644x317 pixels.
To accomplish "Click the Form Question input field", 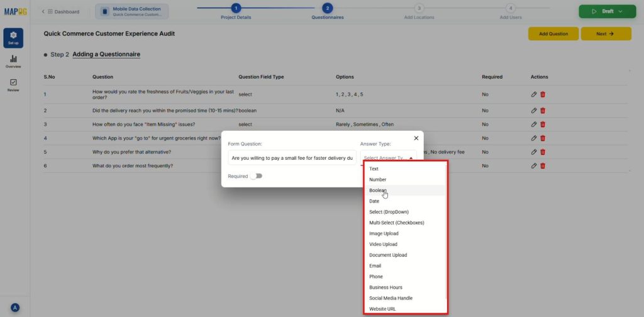I will (x=292, y=158).
